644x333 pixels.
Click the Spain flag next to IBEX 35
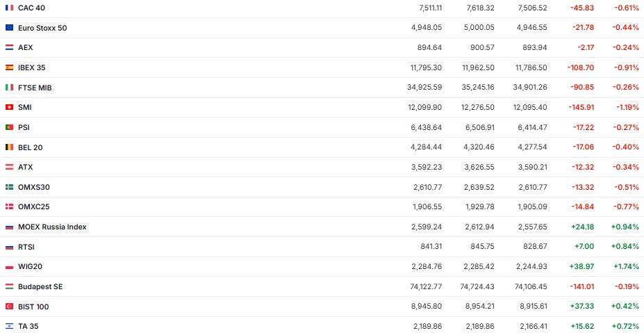click(9, 67)
